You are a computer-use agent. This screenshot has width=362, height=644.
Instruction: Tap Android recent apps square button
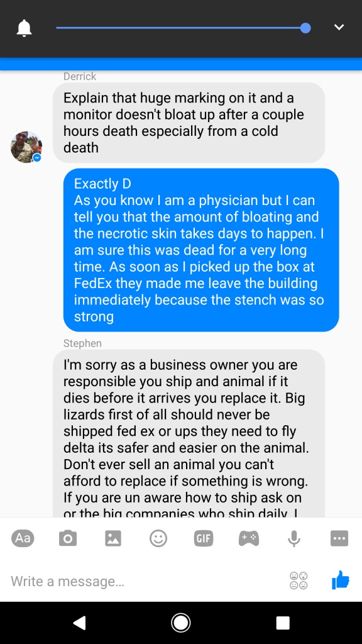(x=283, y=623)
